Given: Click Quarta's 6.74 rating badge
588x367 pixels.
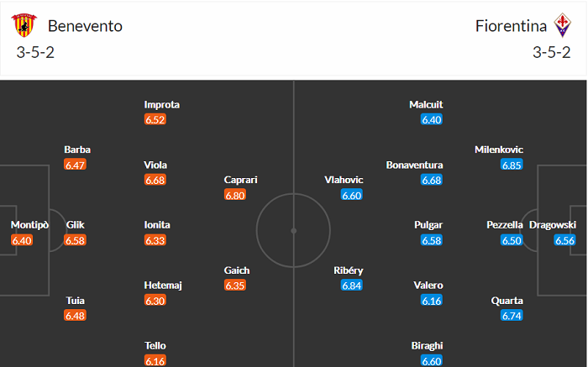Looking at the screenshot, I should coord(512,316).
